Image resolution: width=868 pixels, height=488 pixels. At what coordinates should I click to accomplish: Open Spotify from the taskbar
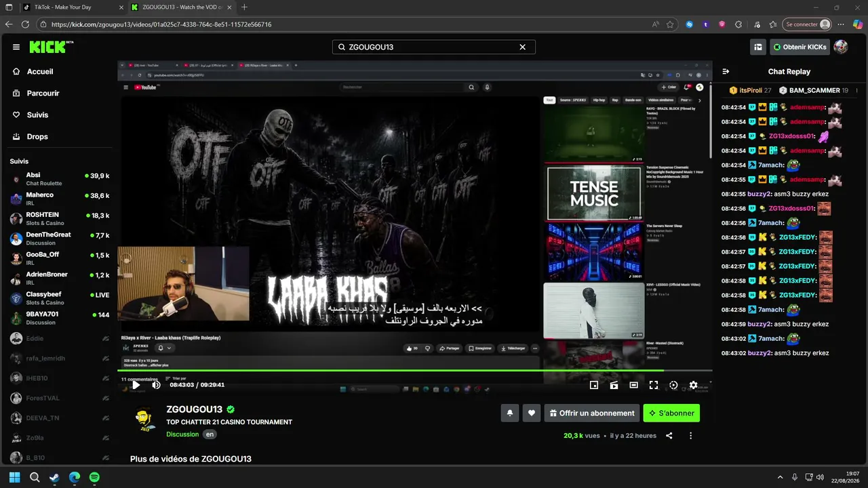pyautogui.click(x=94, y=477)
